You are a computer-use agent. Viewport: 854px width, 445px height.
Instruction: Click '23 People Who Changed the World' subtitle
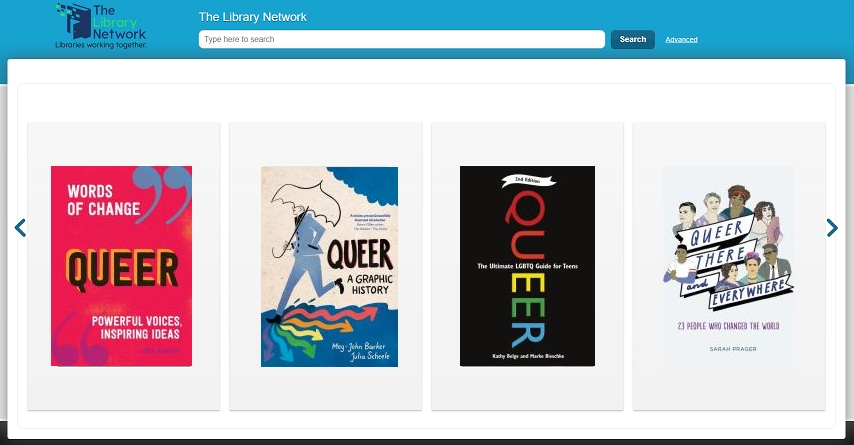[728, 326]
